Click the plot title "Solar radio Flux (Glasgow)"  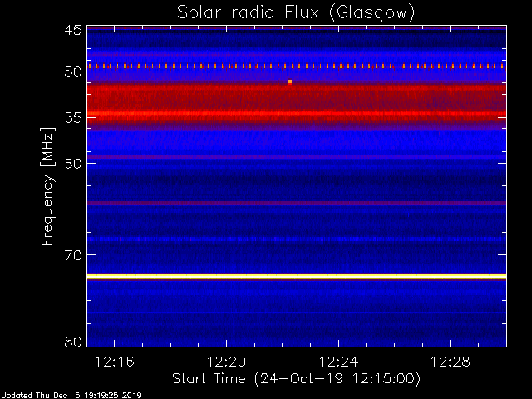[x=296, y=13]
